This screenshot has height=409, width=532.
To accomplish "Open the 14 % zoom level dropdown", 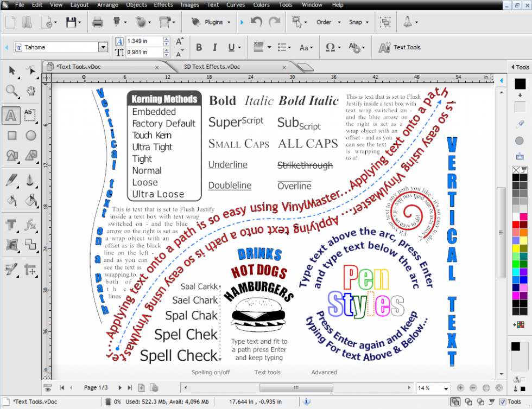I will (446, 388).
